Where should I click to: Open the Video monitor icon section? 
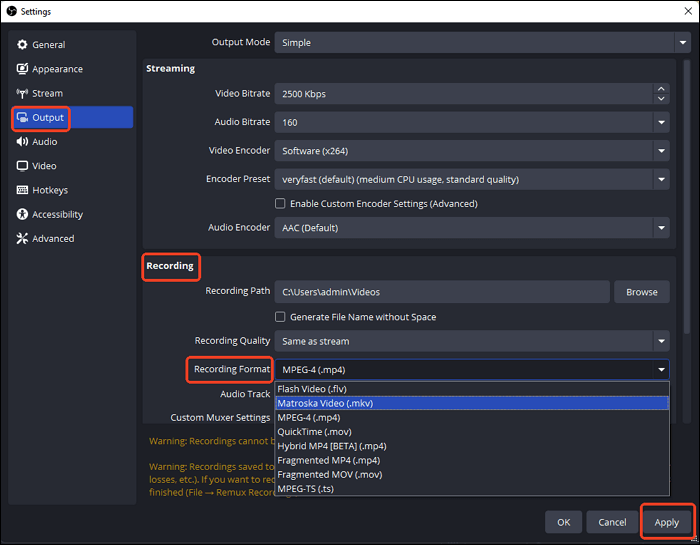tap(22, 166)
